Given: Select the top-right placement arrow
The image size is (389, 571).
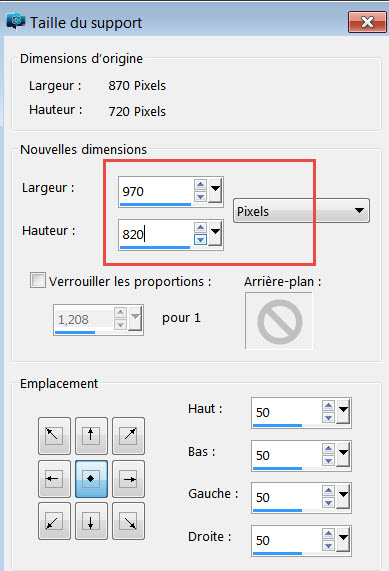Looking at the screenshot, I should 129,436.
